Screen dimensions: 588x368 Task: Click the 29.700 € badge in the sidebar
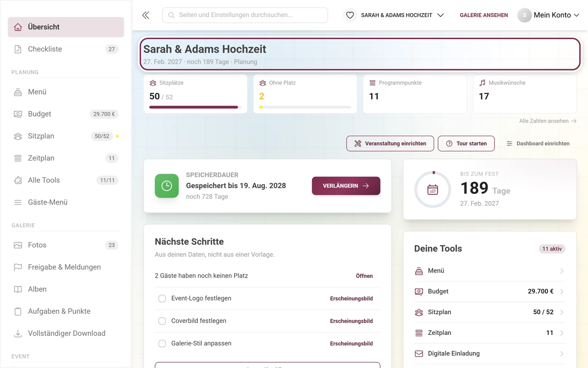pyautogui.click(x=104, y=114)
